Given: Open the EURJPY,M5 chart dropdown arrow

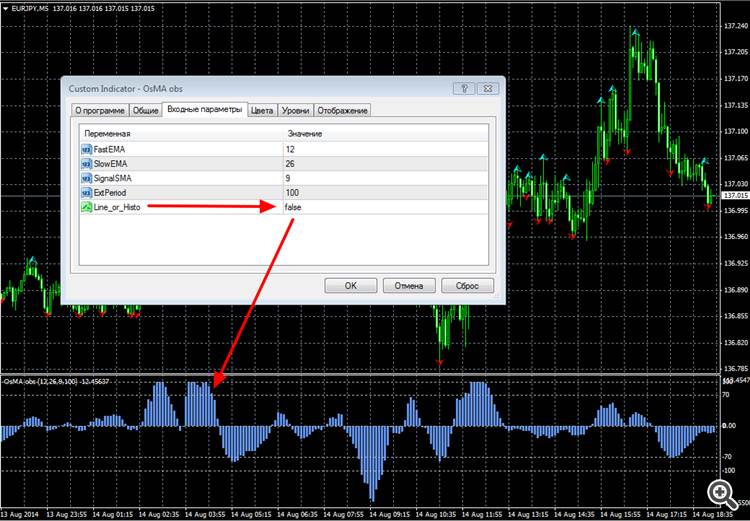Looking at the screenshot, I should point(5,8).
